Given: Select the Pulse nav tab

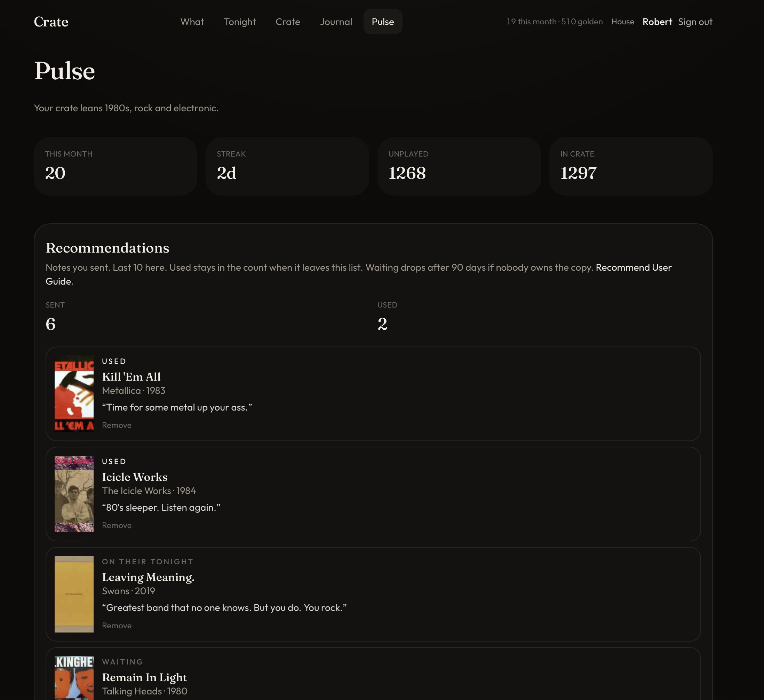Looking at the screenshot, I should point(383,22).
